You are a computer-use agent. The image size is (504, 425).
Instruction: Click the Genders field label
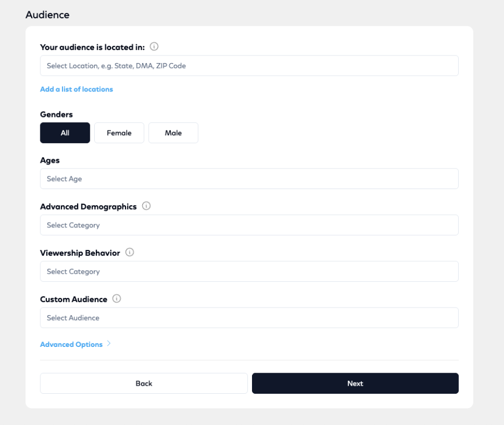pyautogui.click(x=57, y=114)
